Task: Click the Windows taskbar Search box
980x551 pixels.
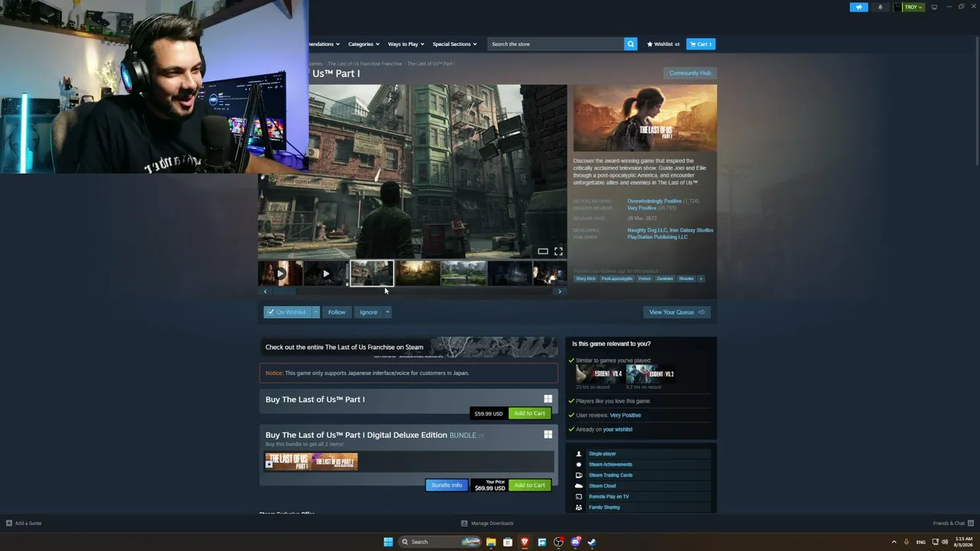Action: click(439, 542)
